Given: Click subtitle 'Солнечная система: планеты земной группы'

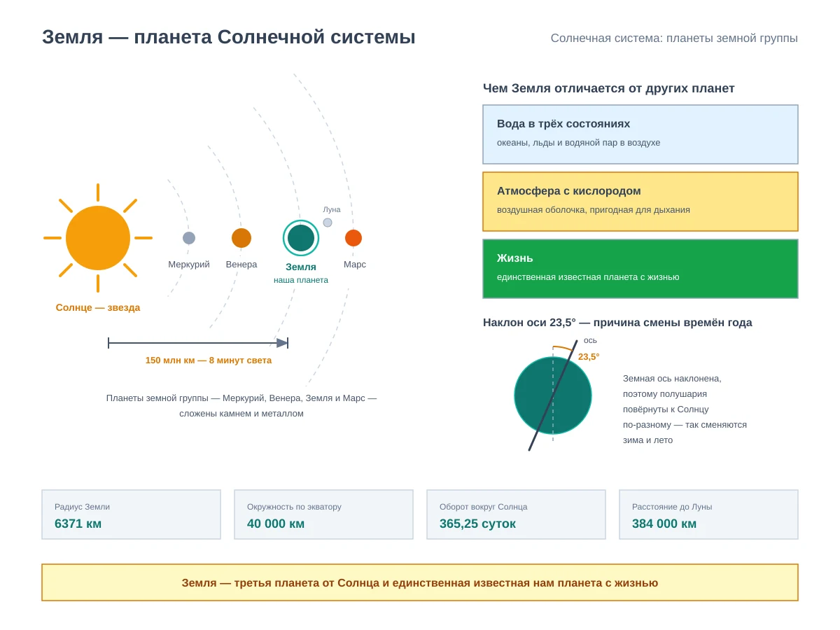Looking at the screenshot, I should tap(674, 38).
